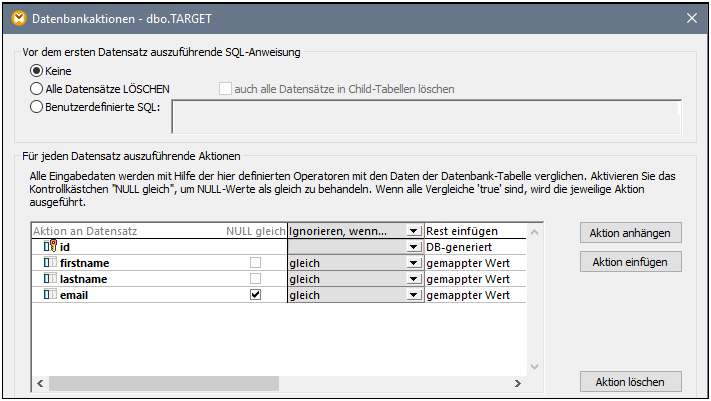Open the gleich dropdown for lastname
Screen dimensions: 711x401
pyautogui.click(x=413, y=279)
